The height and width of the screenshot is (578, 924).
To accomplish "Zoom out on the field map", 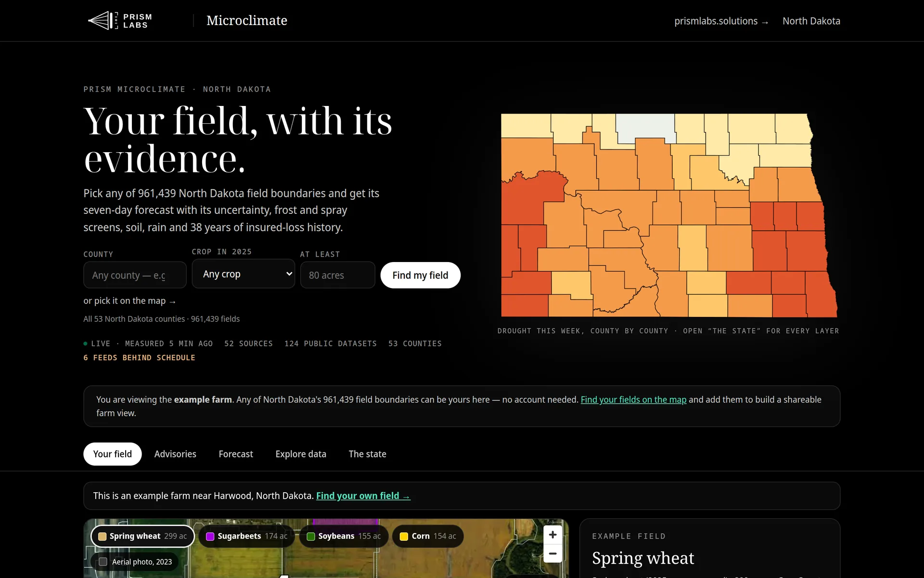I will pos(552,553).
